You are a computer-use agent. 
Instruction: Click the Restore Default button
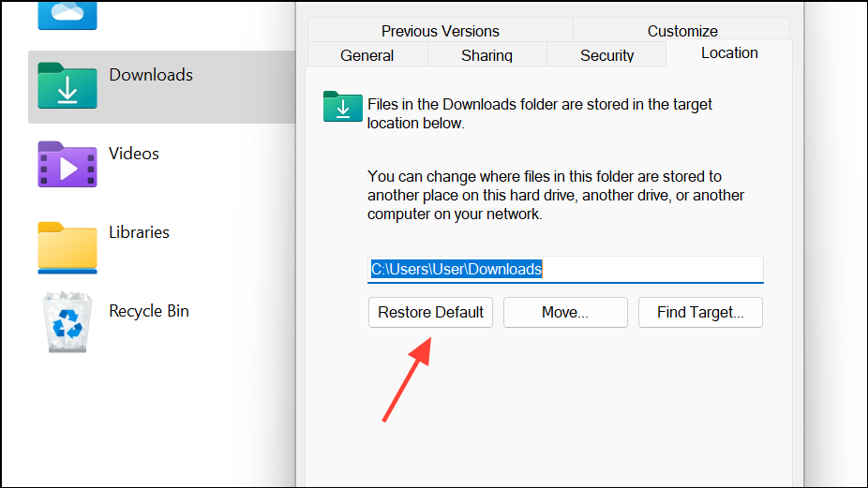(x=430, y=313)
